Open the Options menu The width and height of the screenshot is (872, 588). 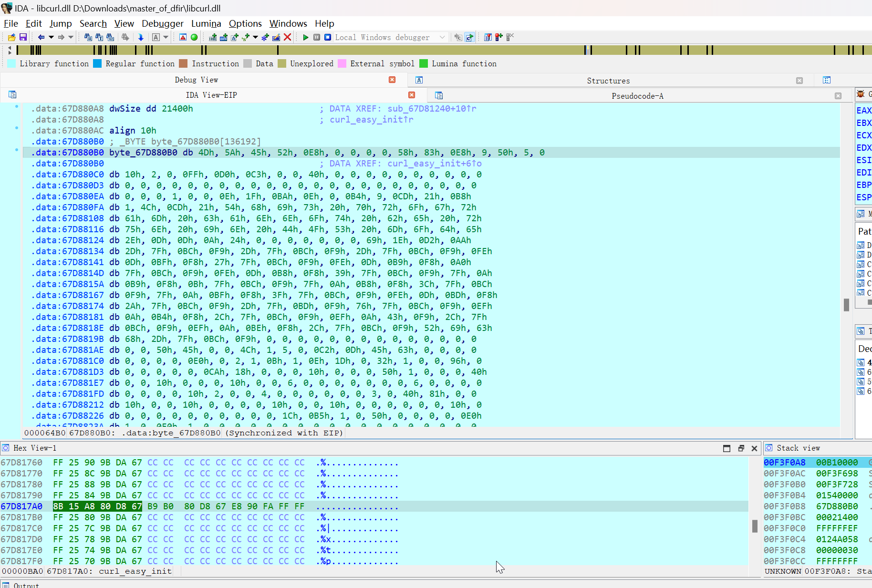point(245,23)
